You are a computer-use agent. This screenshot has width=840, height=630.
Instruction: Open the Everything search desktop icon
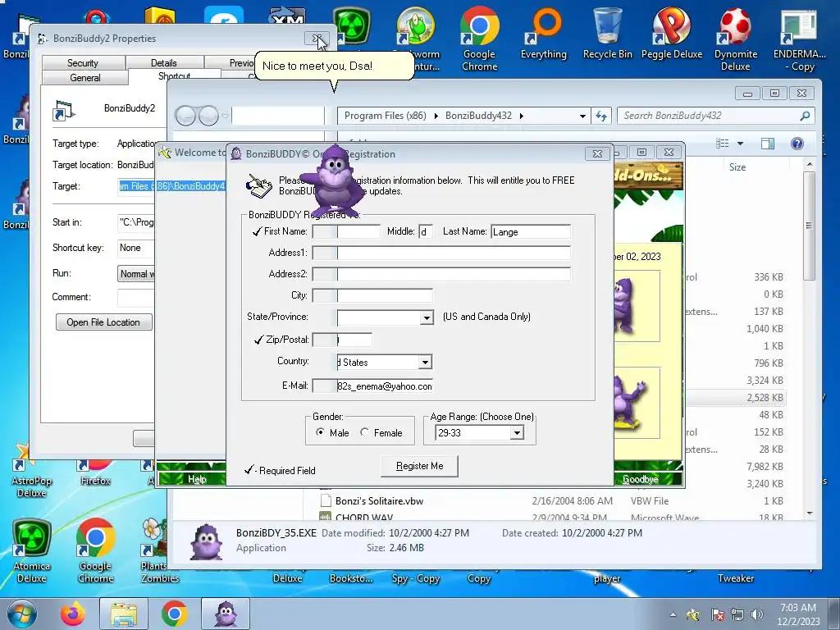543,33
